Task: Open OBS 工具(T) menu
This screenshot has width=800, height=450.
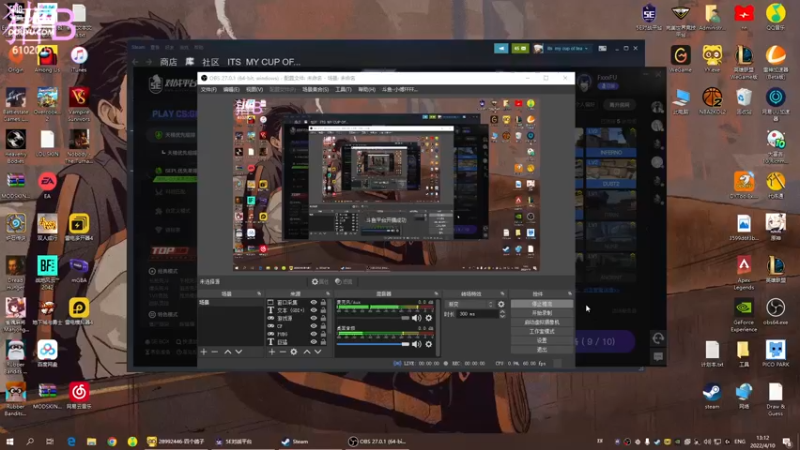Action: [x=343, y=89]
